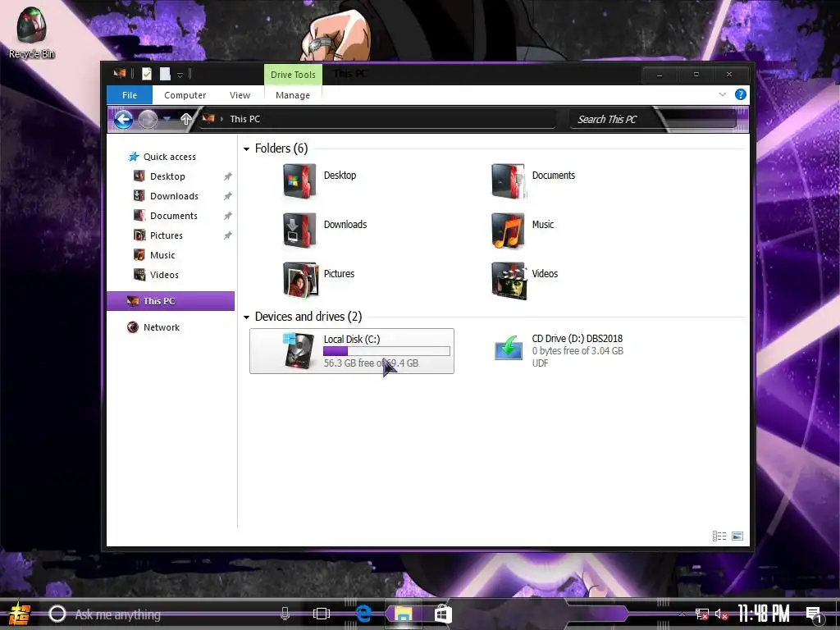This screenshot has height=630, width=840.
Task: Select the CD Drive (D:) DBS2018 icon
Action: (x=508, y=348)
